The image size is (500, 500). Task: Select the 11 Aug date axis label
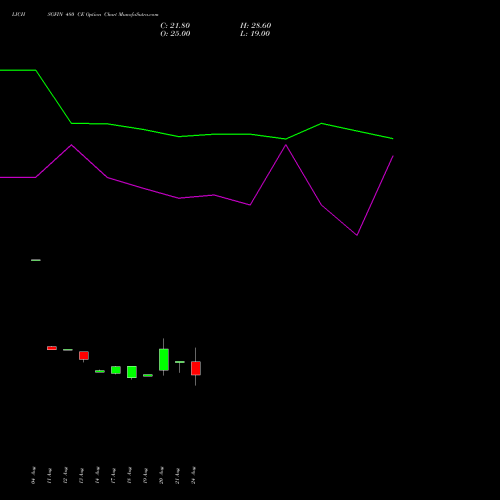pos(49,475)
